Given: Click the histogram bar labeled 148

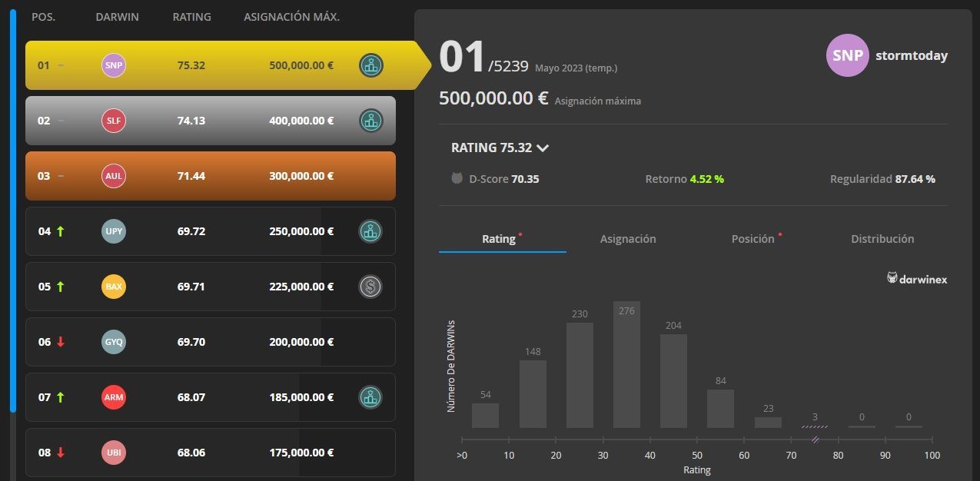Looking at the screenshot, I should pos(533,394).
